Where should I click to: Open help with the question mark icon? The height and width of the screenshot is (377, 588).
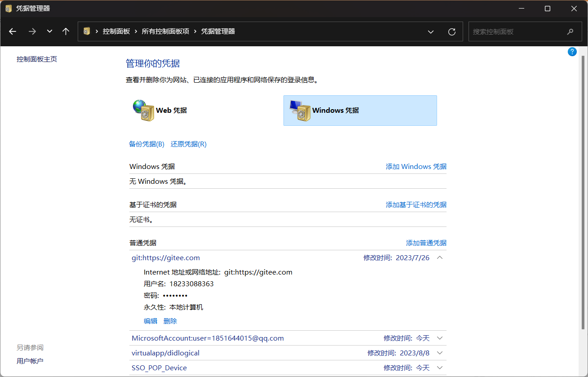pos(572,52)
